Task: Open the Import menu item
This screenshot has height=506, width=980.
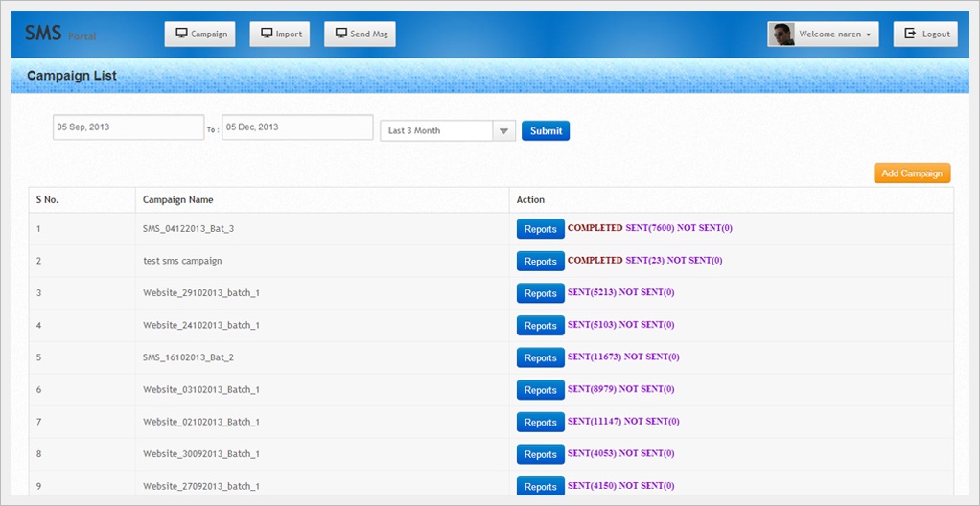Action: click(280, 34)
